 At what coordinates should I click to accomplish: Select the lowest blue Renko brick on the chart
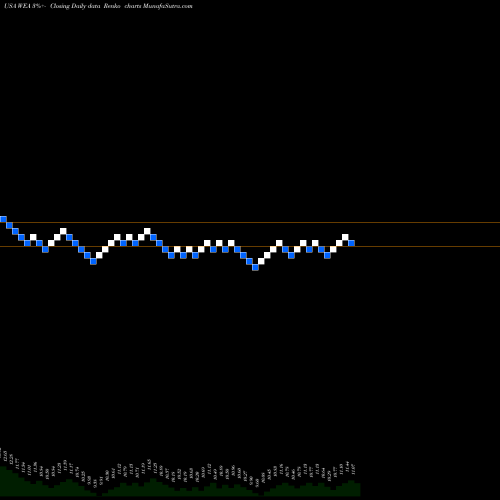click(x=255, y=267)
